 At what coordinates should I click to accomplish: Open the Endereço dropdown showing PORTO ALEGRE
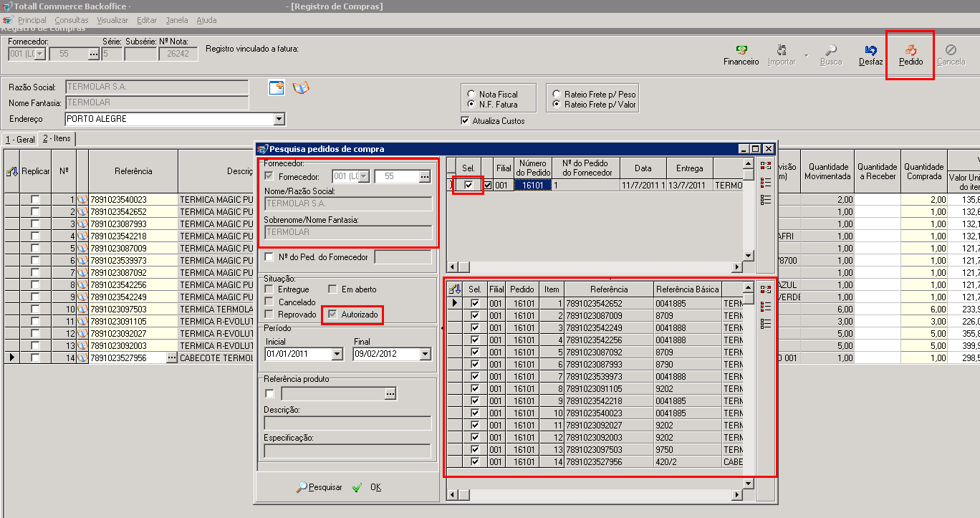pos(279,119)
